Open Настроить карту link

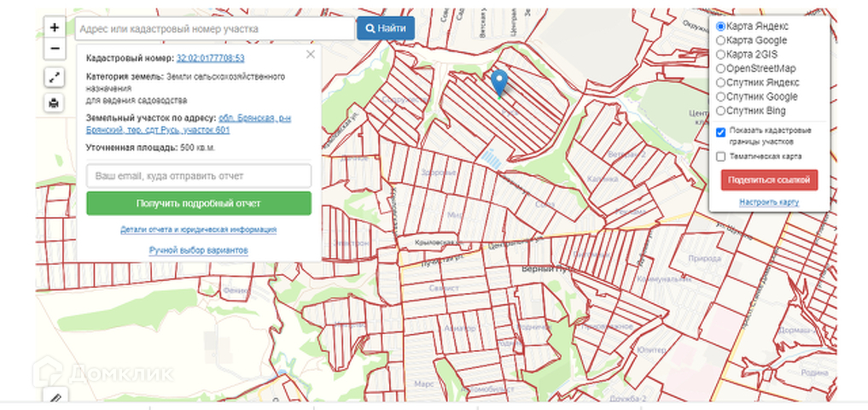[769, 202]
